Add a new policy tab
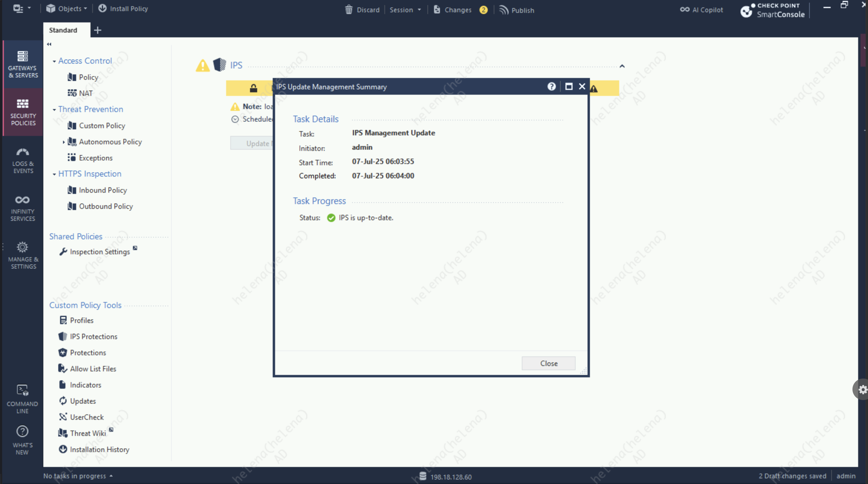This screenshot has width=868, height=484. (98, 30)
